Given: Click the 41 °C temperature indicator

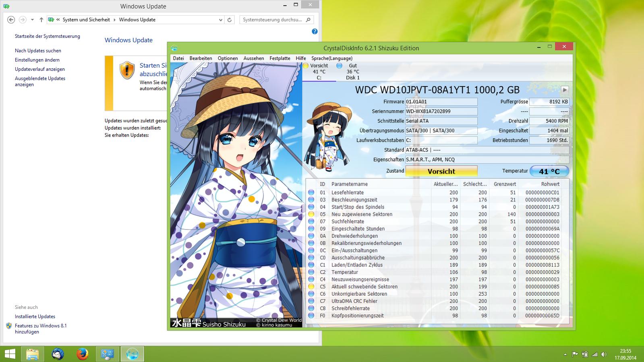Looking at the screenshot, I should [549, 171].
